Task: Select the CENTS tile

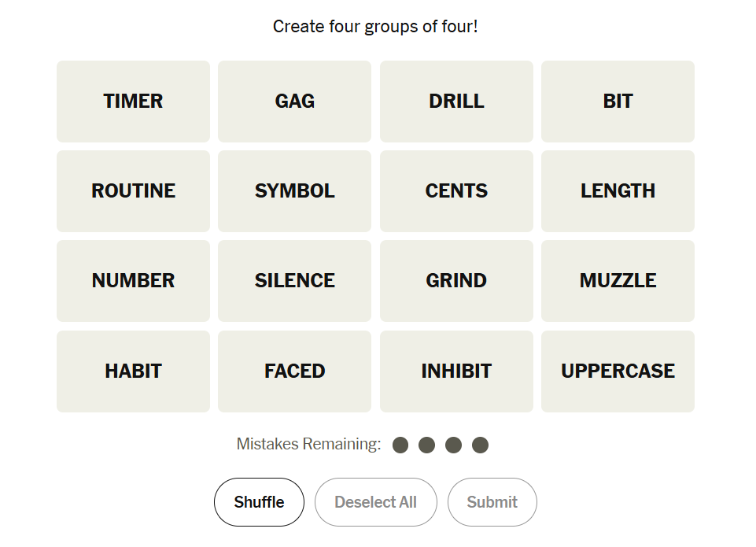Action: tap(456, 191)
